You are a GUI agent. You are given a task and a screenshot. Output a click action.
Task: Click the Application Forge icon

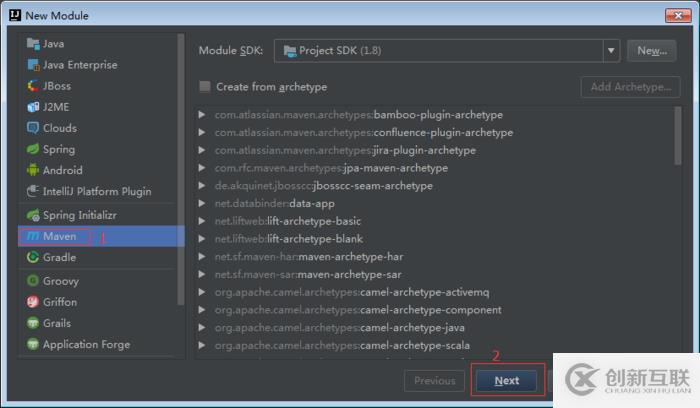pyautogui.click(x=33, y=344)
